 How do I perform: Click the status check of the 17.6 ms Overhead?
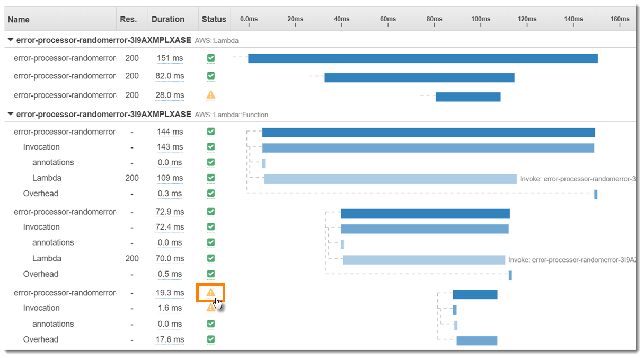pos(211,339)
